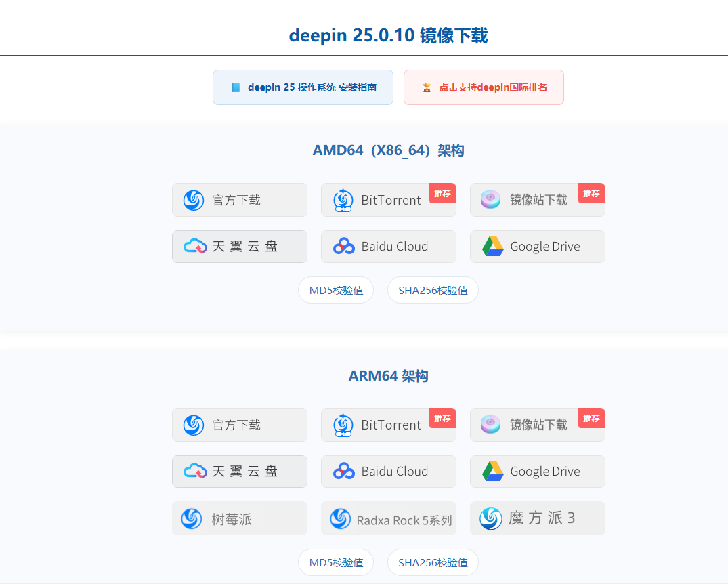Open ARM64 天翼云盘 download
The image size is (728, 584).
[240, 472]
